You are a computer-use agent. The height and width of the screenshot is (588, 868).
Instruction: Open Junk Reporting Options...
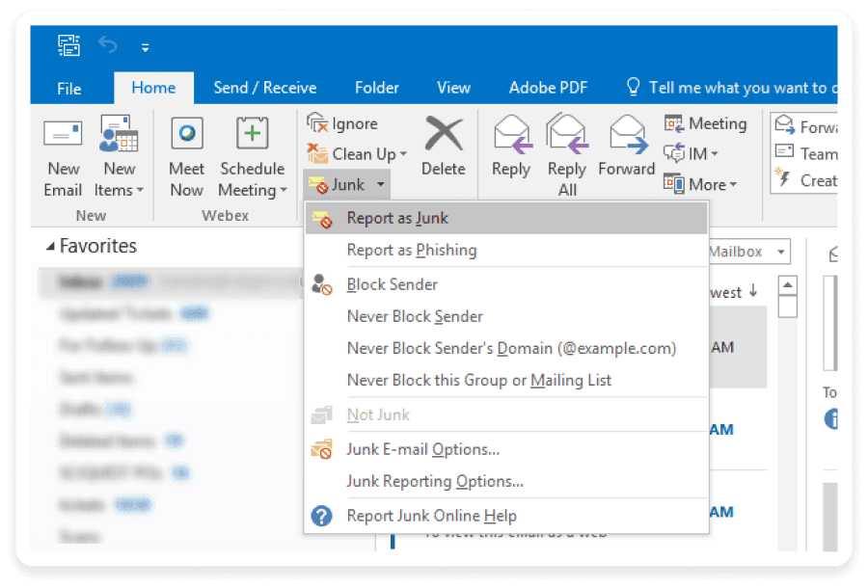tap(506, 481)
